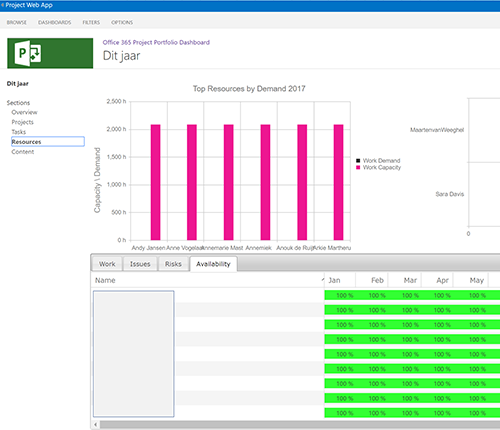
Task: Switch to the Risks tab
Action: pos(173,264)
